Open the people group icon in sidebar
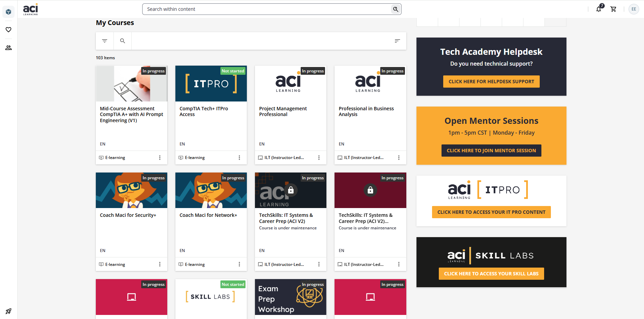This screenshot has width=644, height=319. click(x=8, y=48)
